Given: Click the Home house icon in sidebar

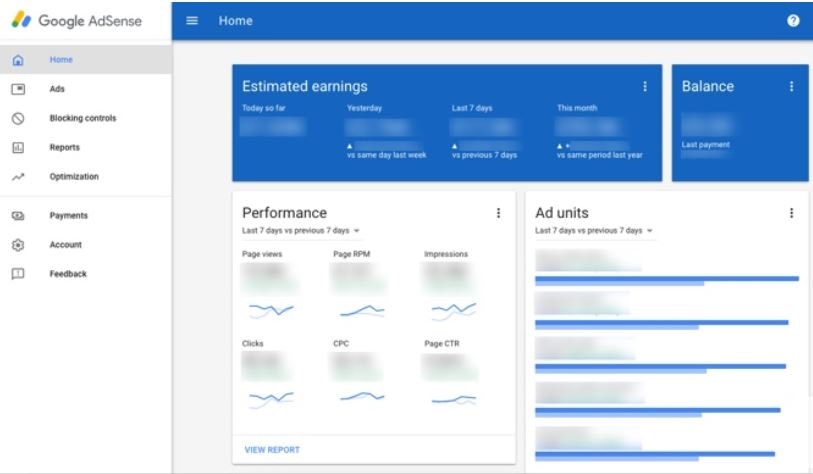Looking at the screenshot, I should [18, 60].
